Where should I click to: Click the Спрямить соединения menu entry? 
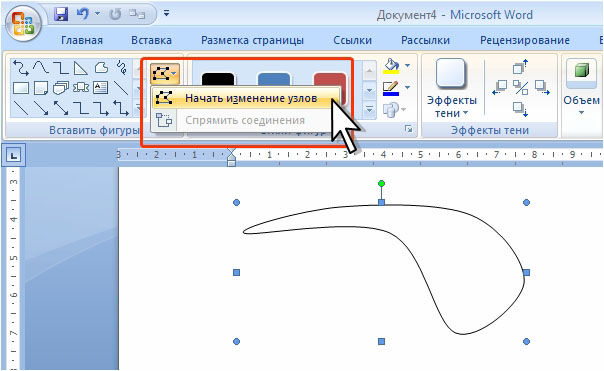point(245,120)
